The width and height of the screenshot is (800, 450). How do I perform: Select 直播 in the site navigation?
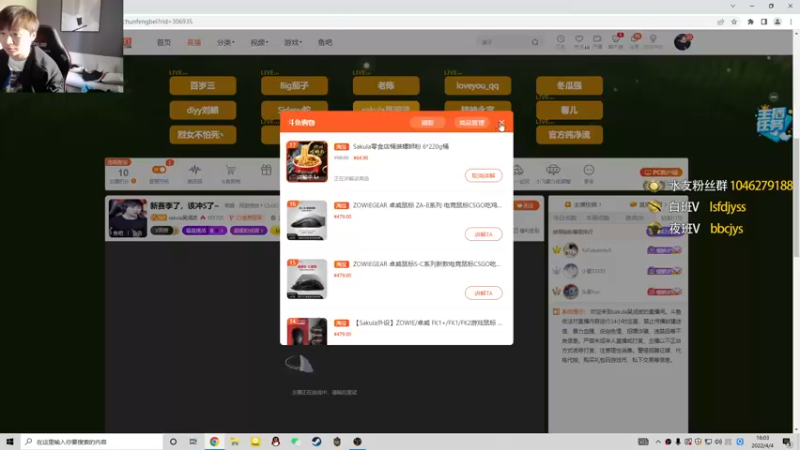[x=194, y=42]
